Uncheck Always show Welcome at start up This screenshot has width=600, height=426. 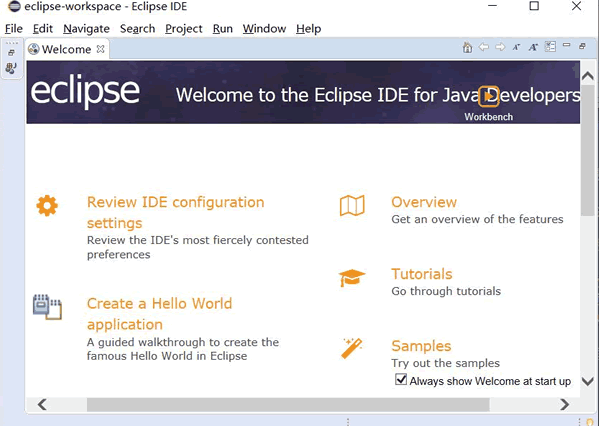click(401, 380)
